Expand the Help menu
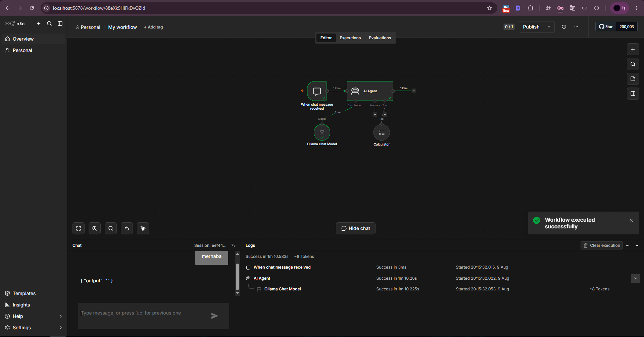 33,316
